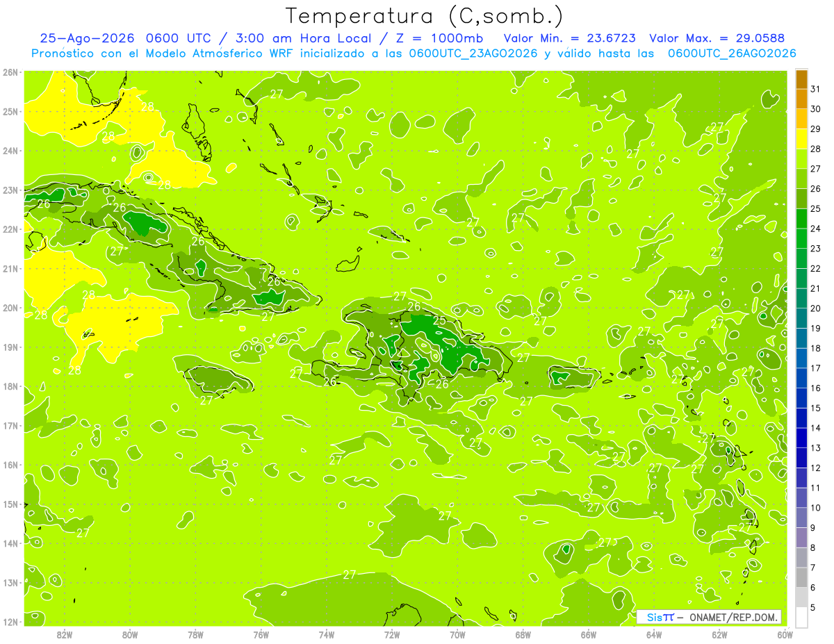This screenshot has height=644, width=834.
Task: Click the "14N" latitude axis label
Action: (11, 543)
